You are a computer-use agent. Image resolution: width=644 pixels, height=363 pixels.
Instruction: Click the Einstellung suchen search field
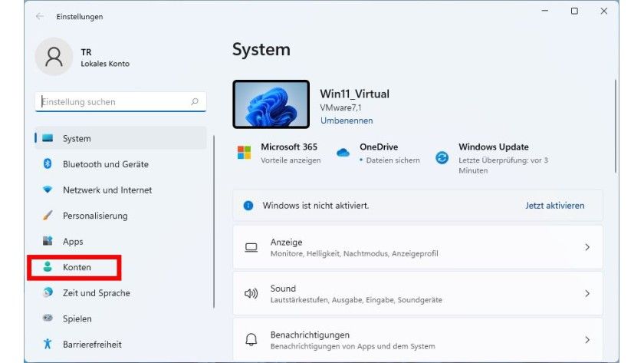[120, 101]
